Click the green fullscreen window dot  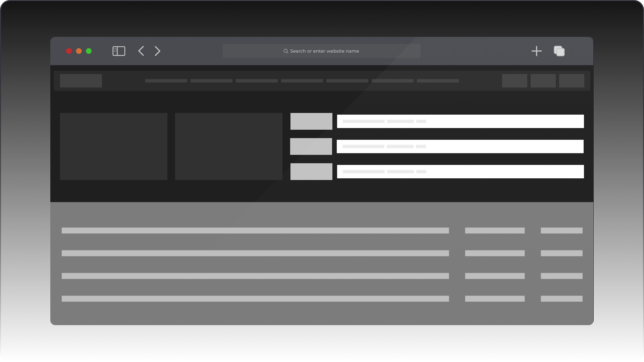[89, 51]
